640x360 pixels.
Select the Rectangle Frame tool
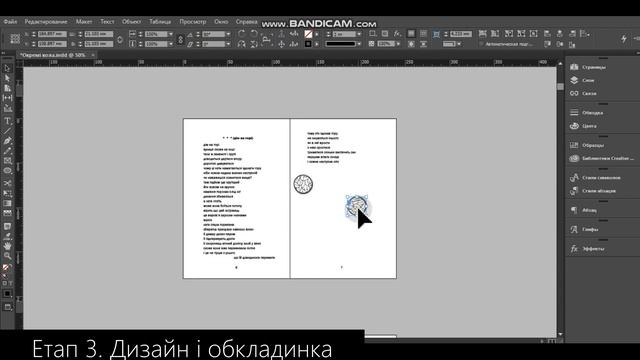click(7, 161)
